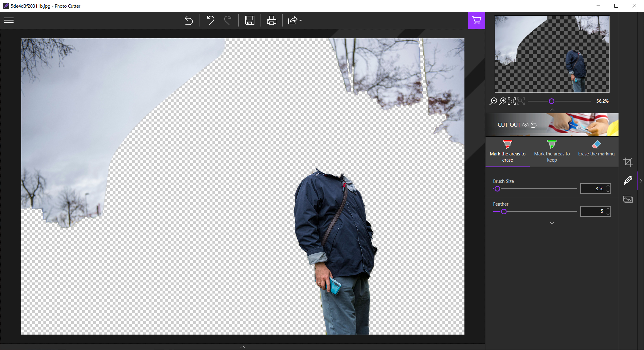Select Mark the areas to erase
The height and width of the screenshot is (350, 644).
[x=507, y=151]
